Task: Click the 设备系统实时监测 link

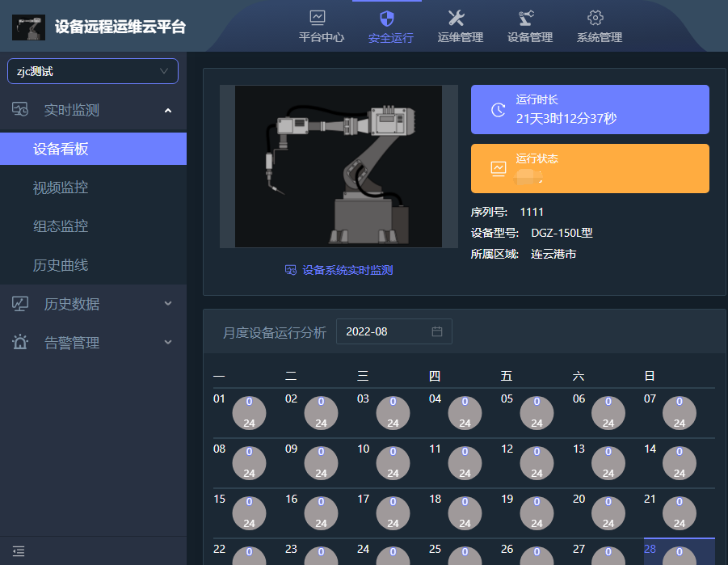Action: point(339,270)
